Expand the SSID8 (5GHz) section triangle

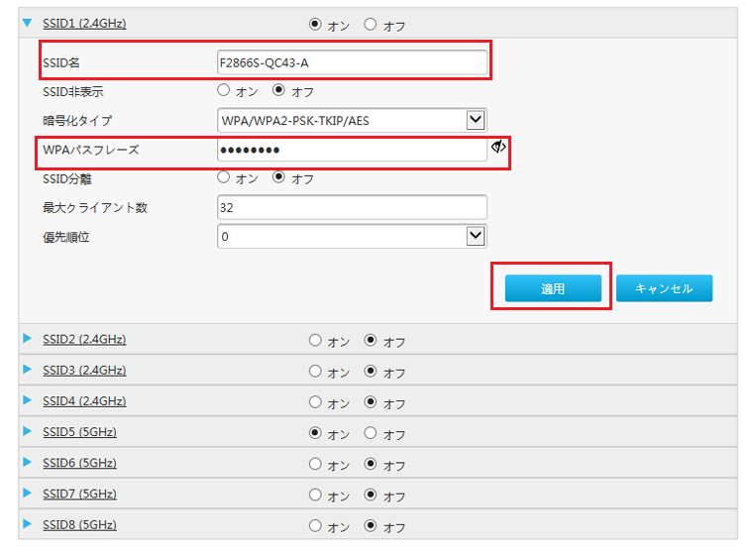click(x=27, y=523)
